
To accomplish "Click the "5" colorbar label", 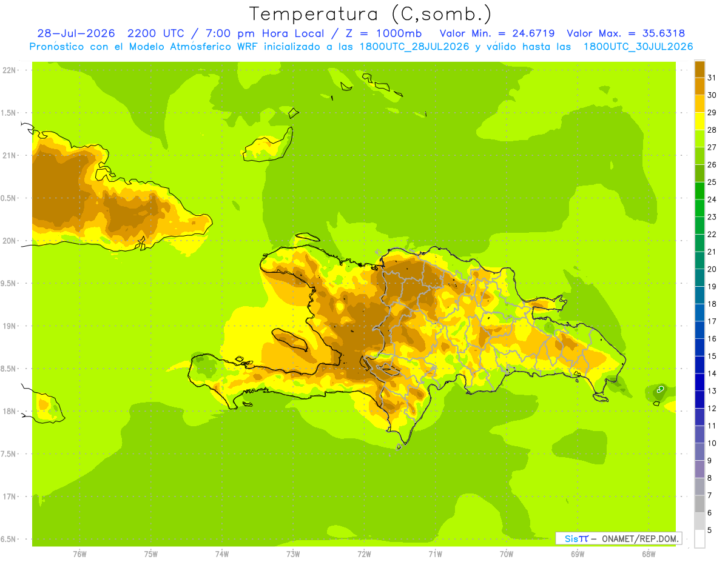I will [x=709, y=530].
